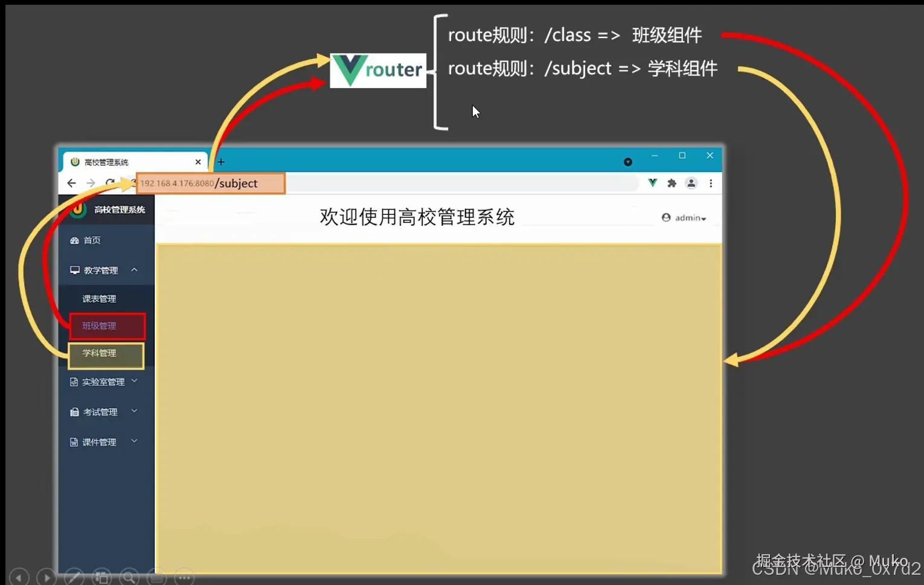Click the back arrow in bottom annotation toolbar
This screenshot has height=585, width=924.
coord(19,578)
